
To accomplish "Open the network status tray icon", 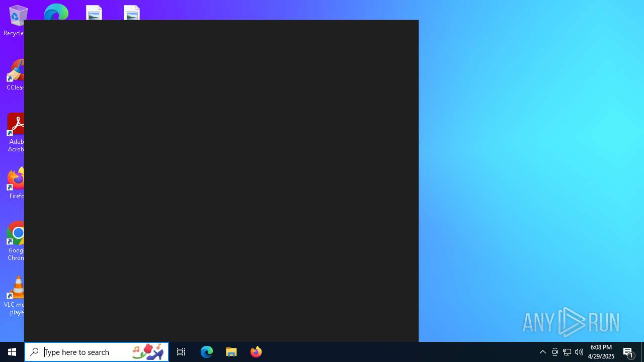I will [x=567, y=352].
